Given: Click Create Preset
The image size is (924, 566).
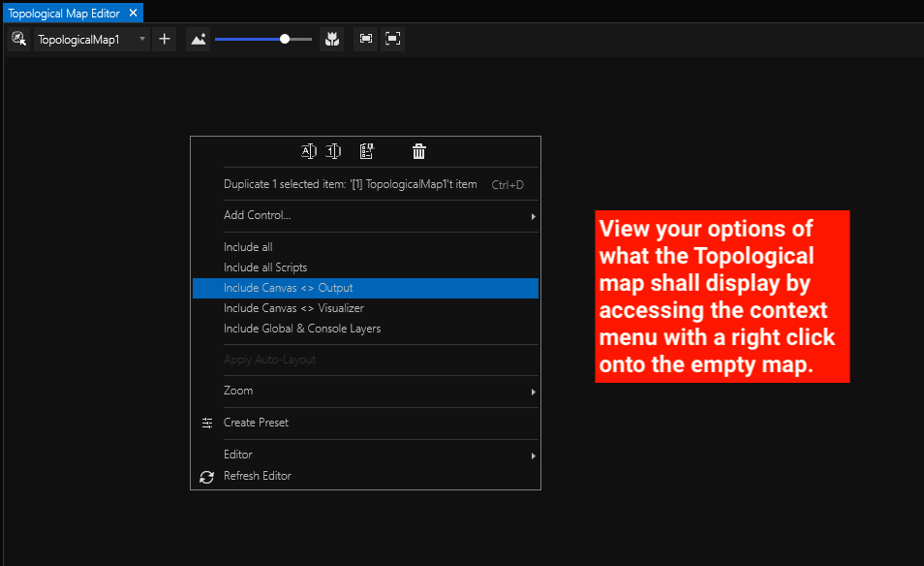Looking at the screenshot, I should click(256, 423).
